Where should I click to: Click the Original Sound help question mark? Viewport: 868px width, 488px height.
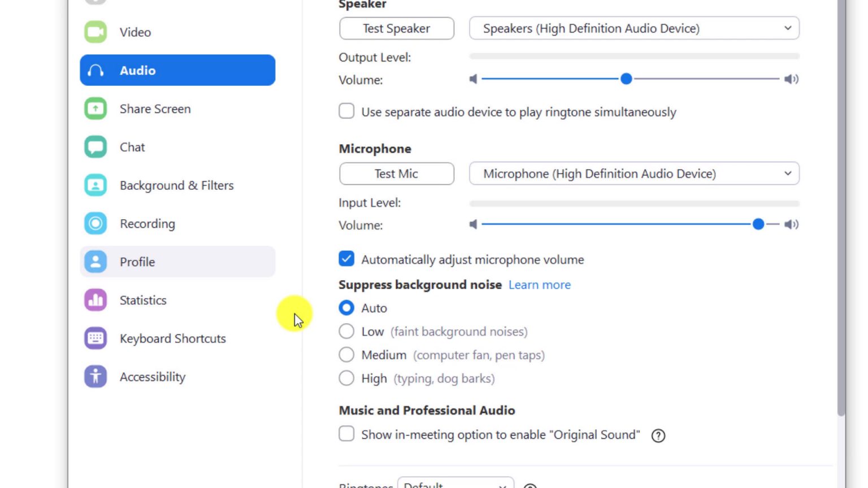click(658, 435)
